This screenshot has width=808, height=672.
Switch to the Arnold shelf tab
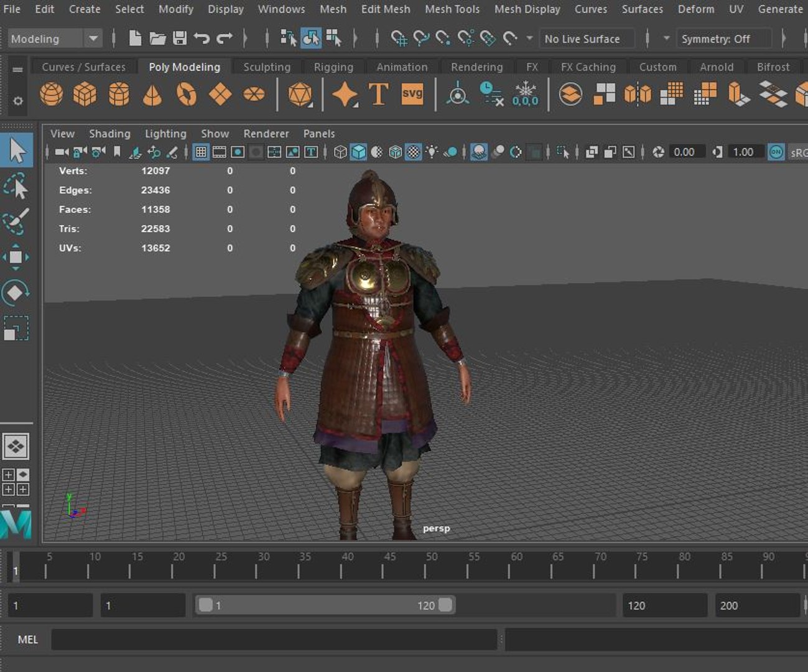pyautogui.click(x=717, y=67)
